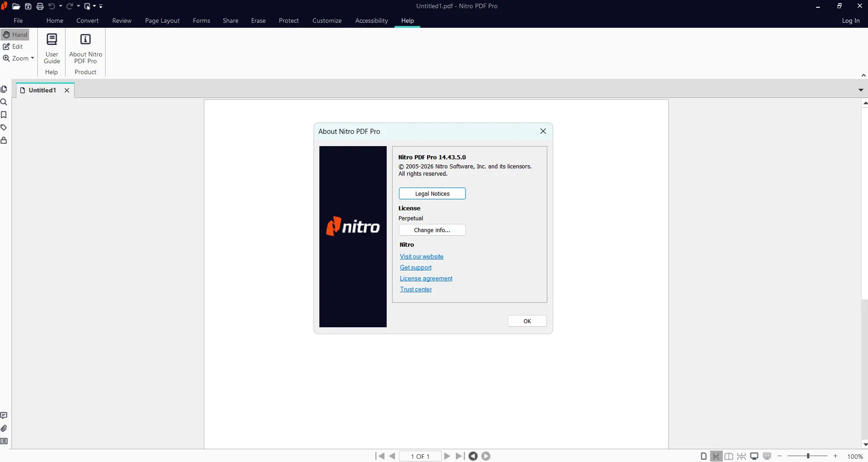The height and width of the screenshot is (462, 868).
Task: Switch to single page view
Action: coord(704,456)
